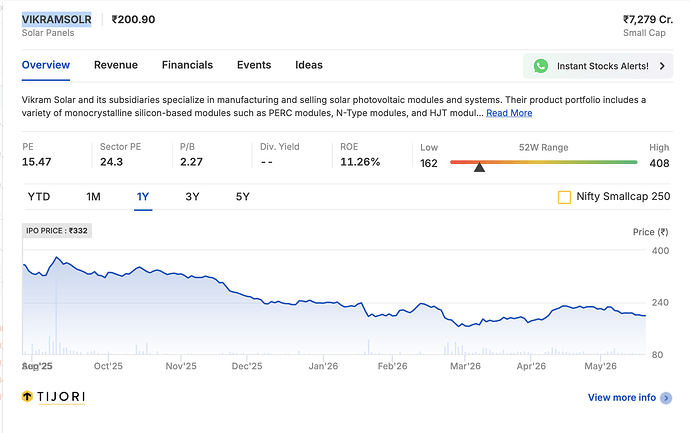The height and width of the screenshot is (433, 690).
Task: Click the ROE value 11.26%
Action: [360, 162]
